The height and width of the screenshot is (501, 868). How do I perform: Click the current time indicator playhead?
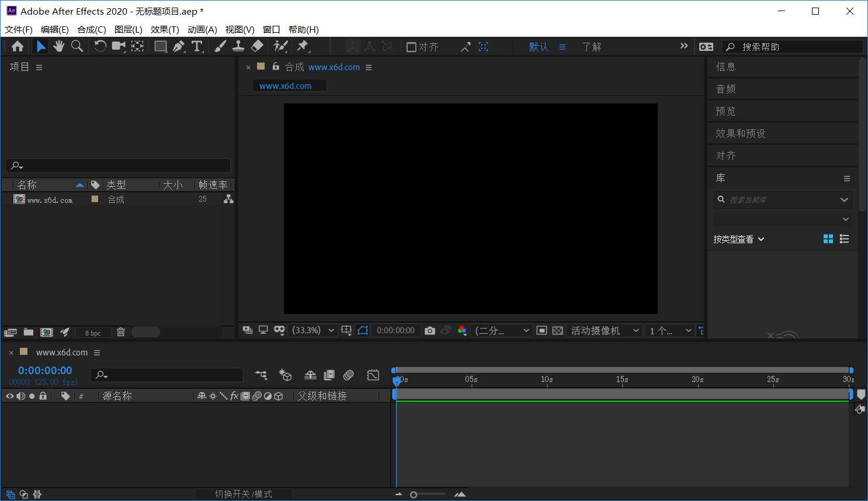397,381
